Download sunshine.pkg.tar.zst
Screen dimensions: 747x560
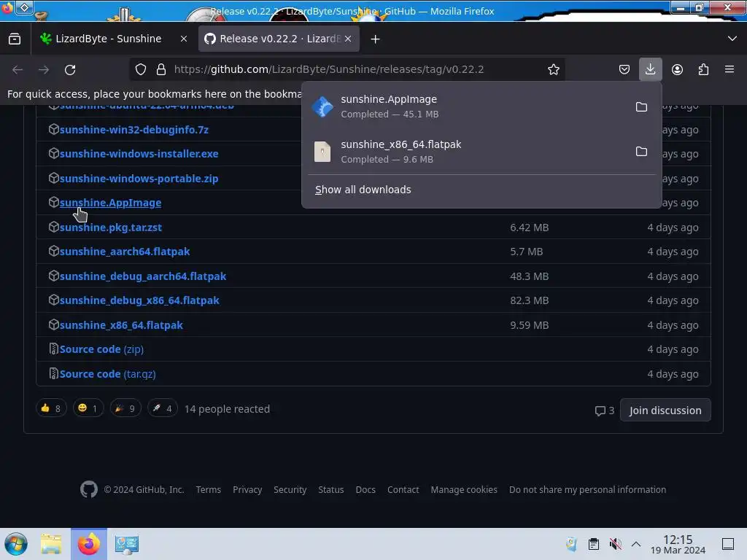click(111, 227)
